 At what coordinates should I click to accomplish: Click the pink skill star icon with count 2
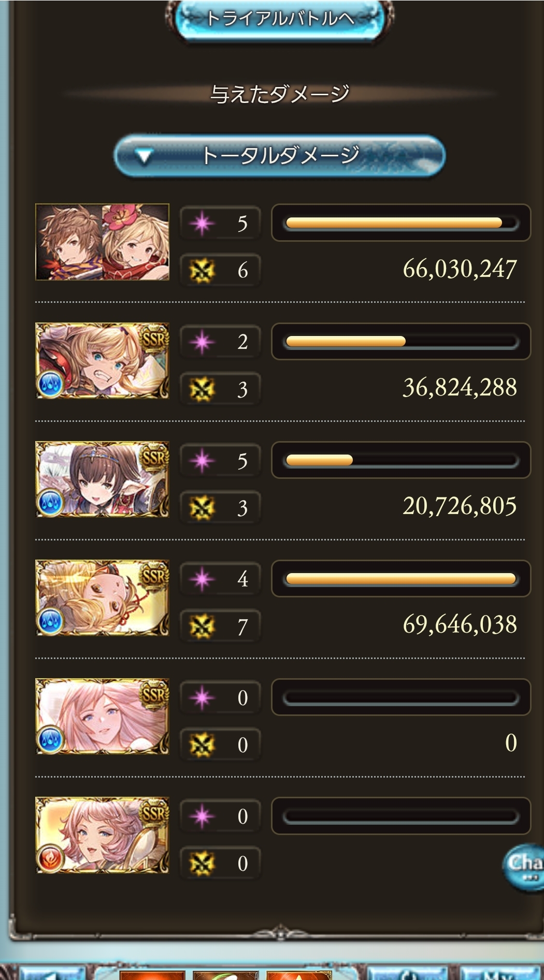tap(202, 342)
